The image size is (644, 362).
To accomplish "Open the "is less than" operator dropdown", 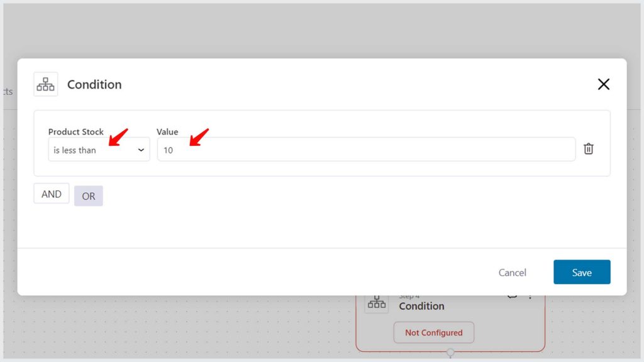I will pyautogui.click(x=99, y=150).
